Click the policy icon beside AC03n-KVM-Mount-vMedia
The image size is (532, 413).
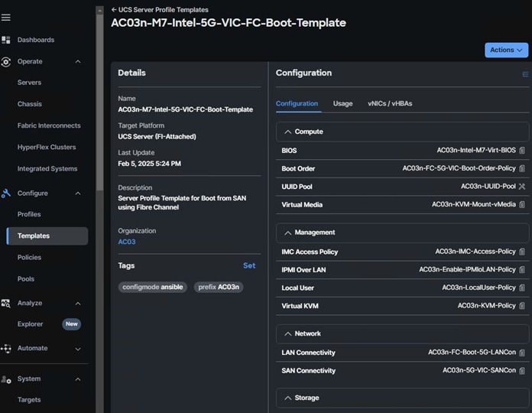pos(522,204)
